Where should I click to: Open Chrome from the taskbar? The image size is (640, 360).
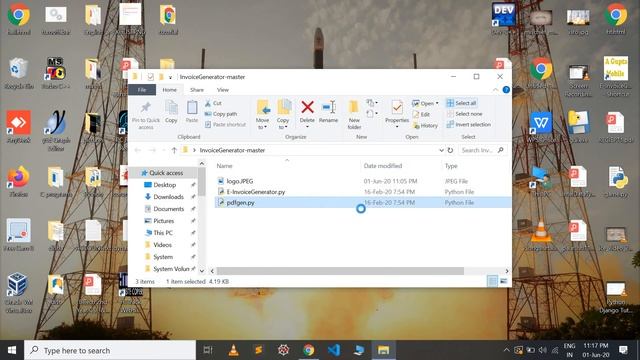click(309, 350)
